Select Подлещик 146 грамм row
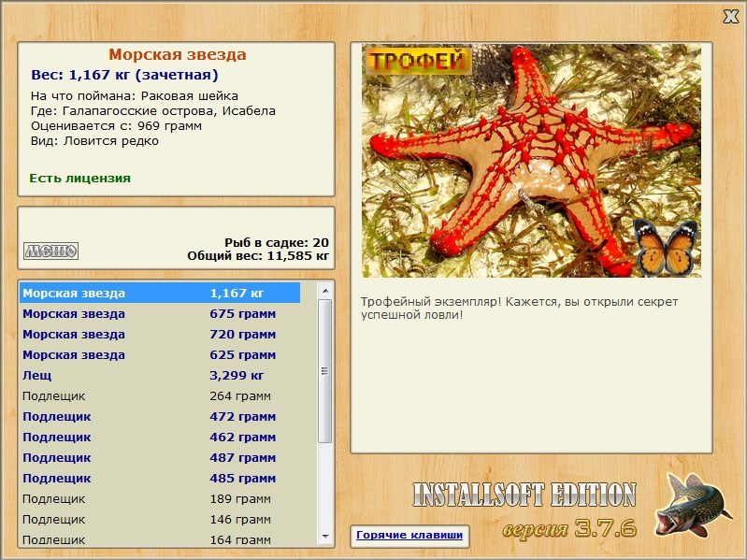The width and height of the screenshot is (747, 560). click(x=160, y=519)
